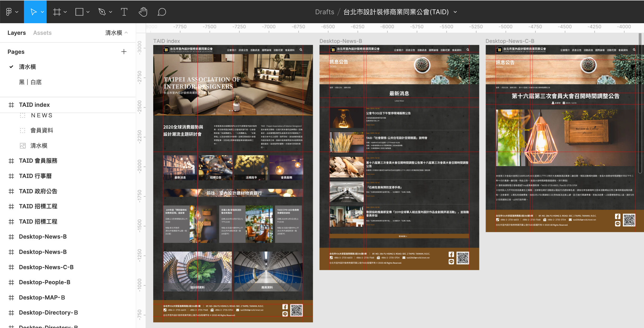Image resolution: width=644 pixels, height=328 pixels.
Task: Select the Move tool
Action: [33, 12]
